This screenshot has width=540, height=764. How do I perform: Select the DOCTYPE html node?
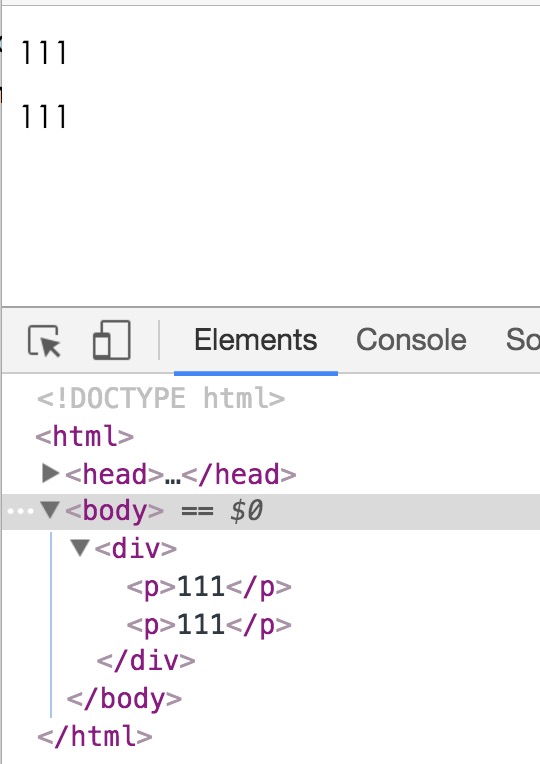point(161,398)
